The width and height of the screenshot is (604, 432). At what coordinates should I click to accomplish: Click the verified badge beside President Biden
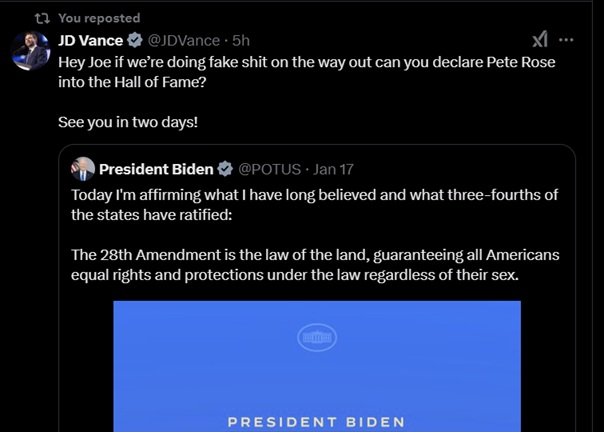(x=226, y=169)
